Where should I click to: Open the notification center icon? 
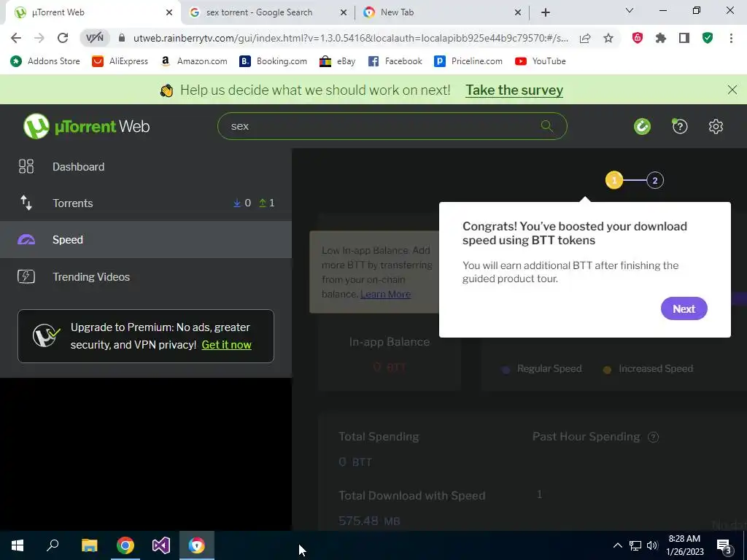[x=724, y=546]
